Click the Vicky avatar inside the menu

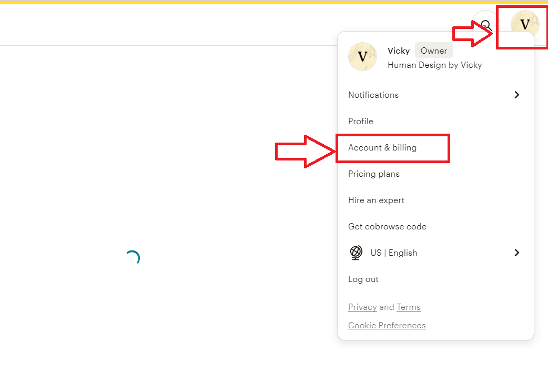(362, 57)
